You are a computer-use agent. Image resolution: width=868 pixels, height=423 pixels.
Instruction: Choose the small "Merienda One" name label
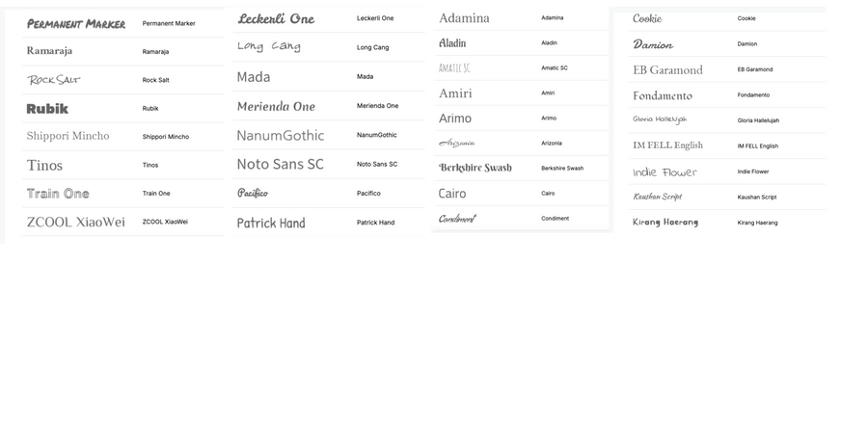coord(377,106)
